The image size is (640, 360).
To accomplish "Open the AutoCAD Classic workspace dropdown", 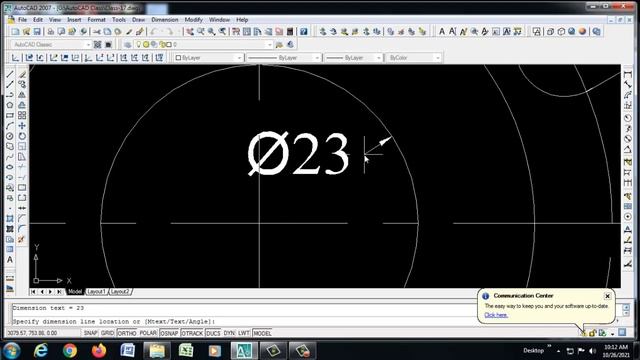I will click(x=88, y=44).
